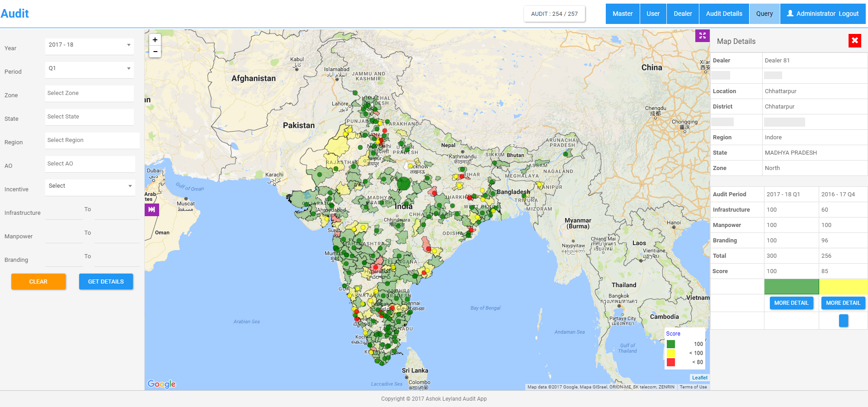Open the User menu
The image size is (868, 407).
click(x=653, y=14)
